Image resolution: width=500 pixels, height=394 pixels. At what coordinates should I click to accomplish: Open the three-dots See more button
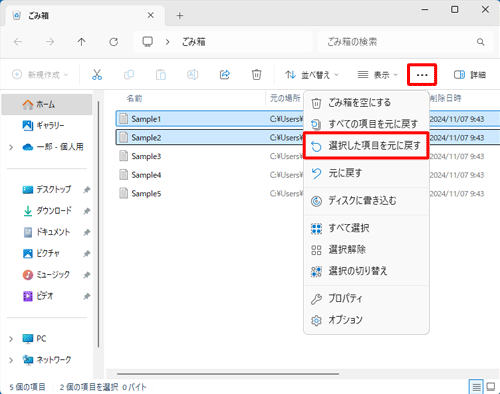click(x=422, y=75)
